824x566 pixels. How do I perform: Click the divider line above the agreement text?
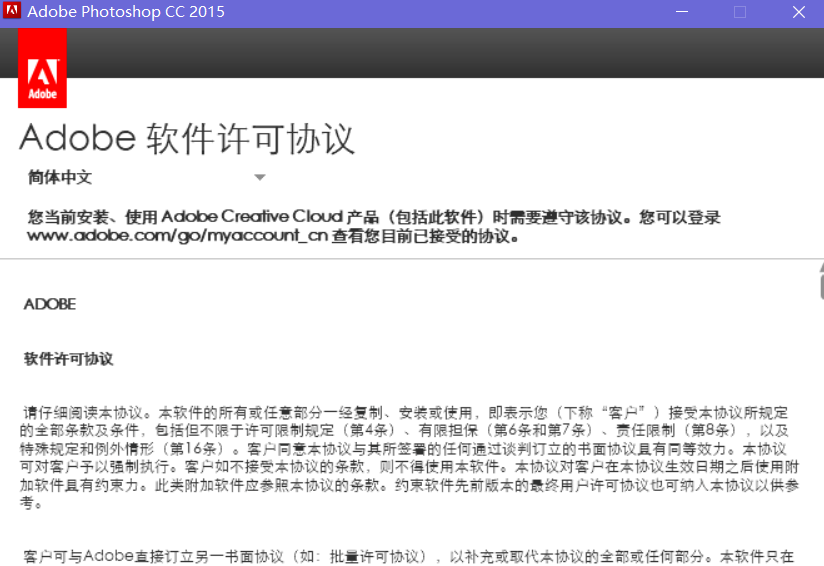400,259
